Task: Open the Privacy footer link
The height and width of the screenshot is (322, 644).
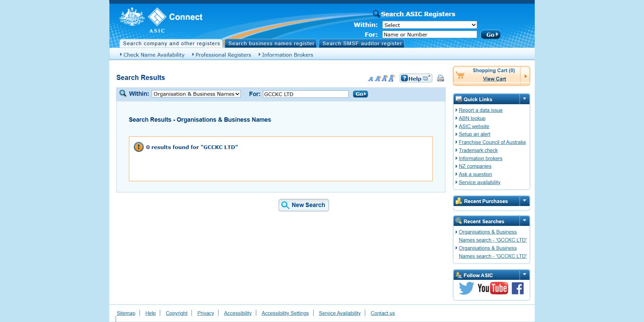Action: [206, 313]
